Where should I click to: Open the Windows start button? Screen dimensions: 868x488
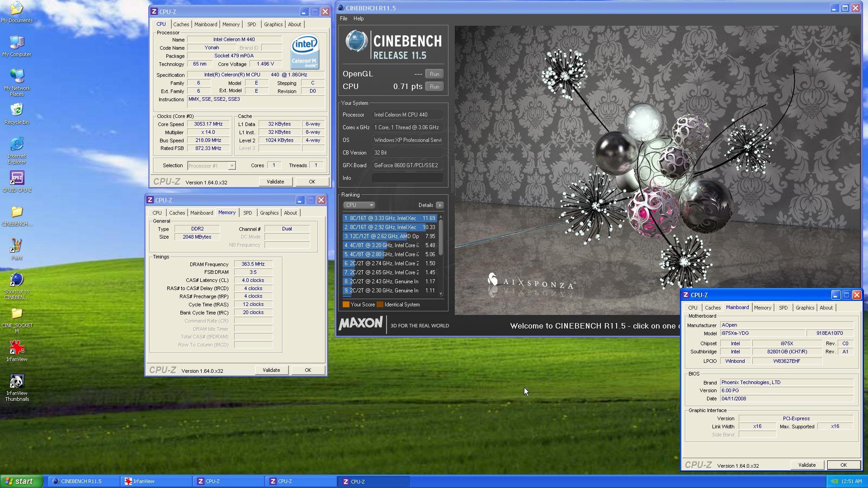[21, 481]
